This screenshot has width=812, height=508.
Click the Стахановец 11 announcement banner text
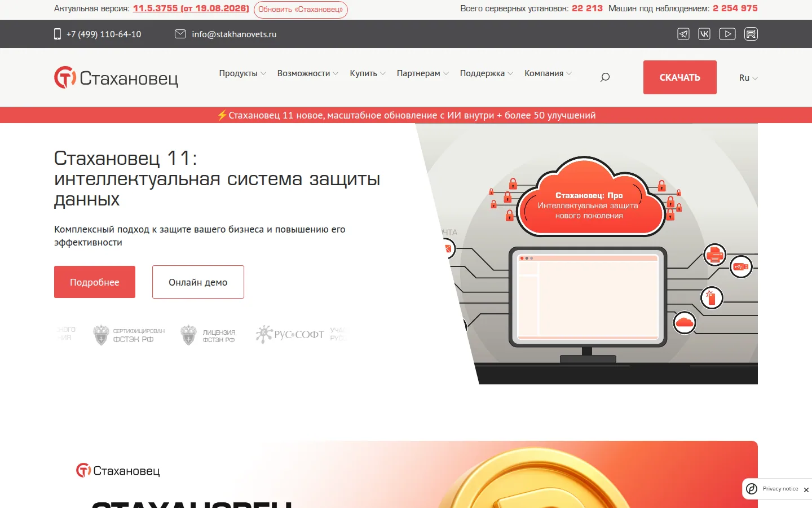tap(412, 115)
